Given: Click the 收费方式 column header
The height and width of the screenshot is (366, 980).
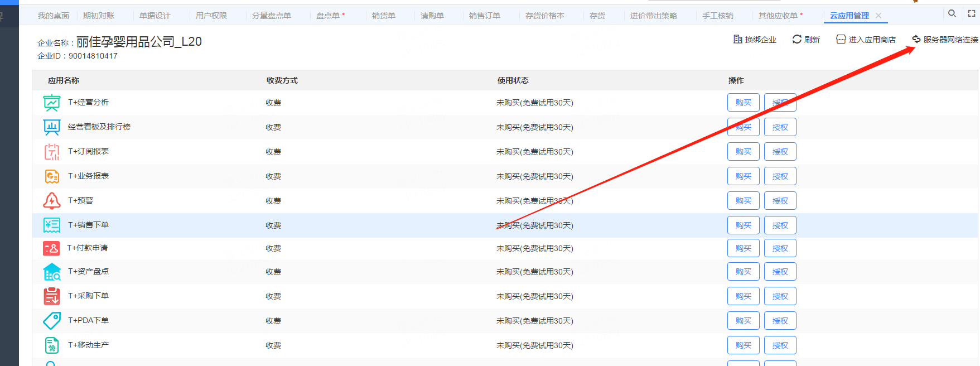Looking at the screenshot, I should 282,80.
